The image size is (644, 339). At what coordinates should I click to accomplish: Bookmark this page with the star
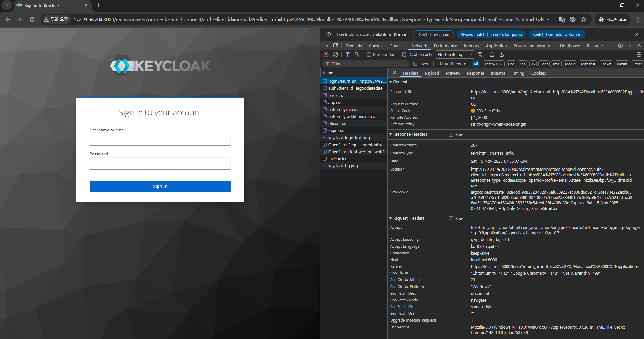584,20
